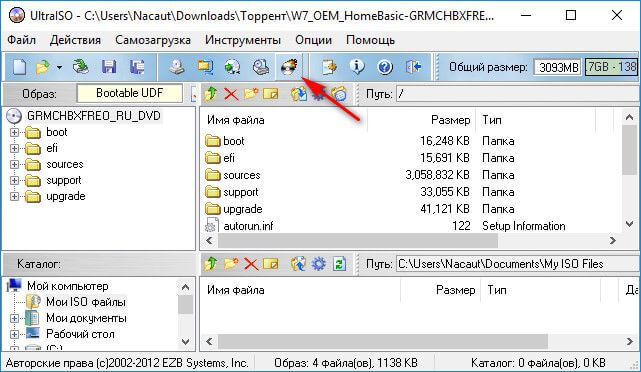
Task: Open the Инструменты menu
Action: [x=243, y=40]
